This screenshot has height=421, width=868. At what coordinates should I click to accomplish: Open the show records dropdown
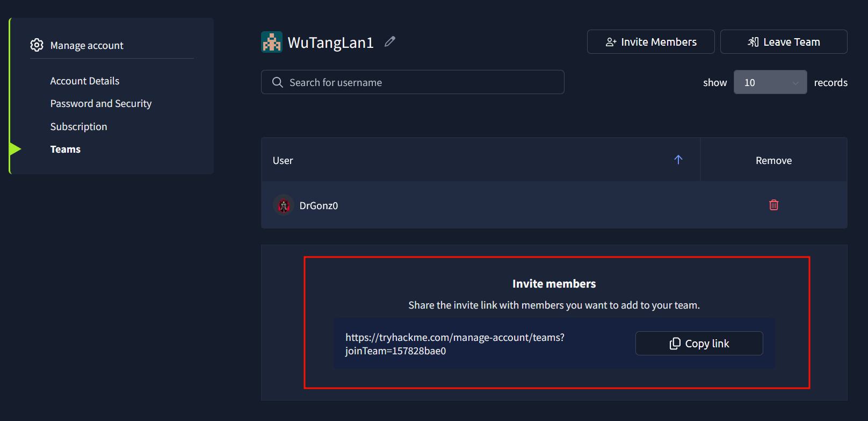[x=770, y=82]
